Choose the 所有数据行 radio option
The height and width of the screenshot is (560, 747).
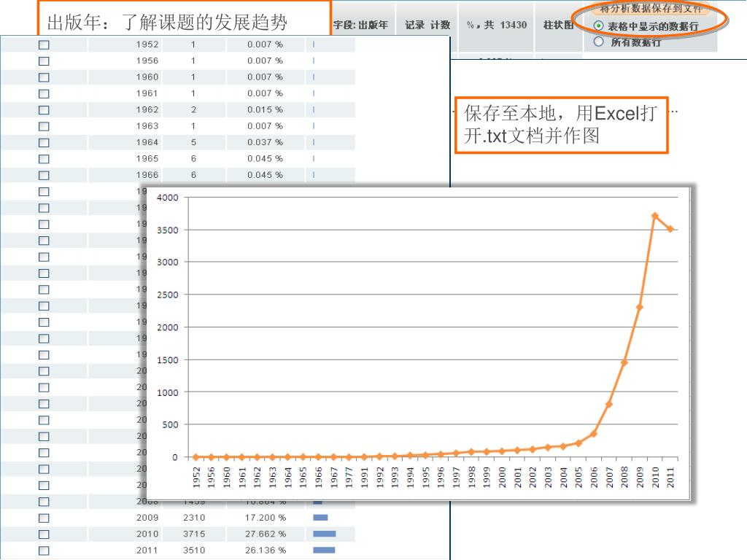point(598,42)
